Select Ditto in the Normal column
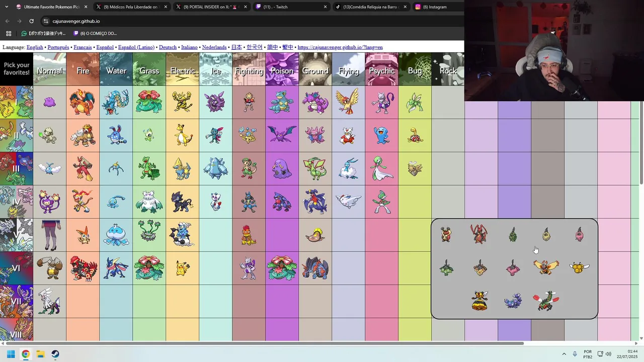Screen dimensions: 644x362 [x=49, y=102]
